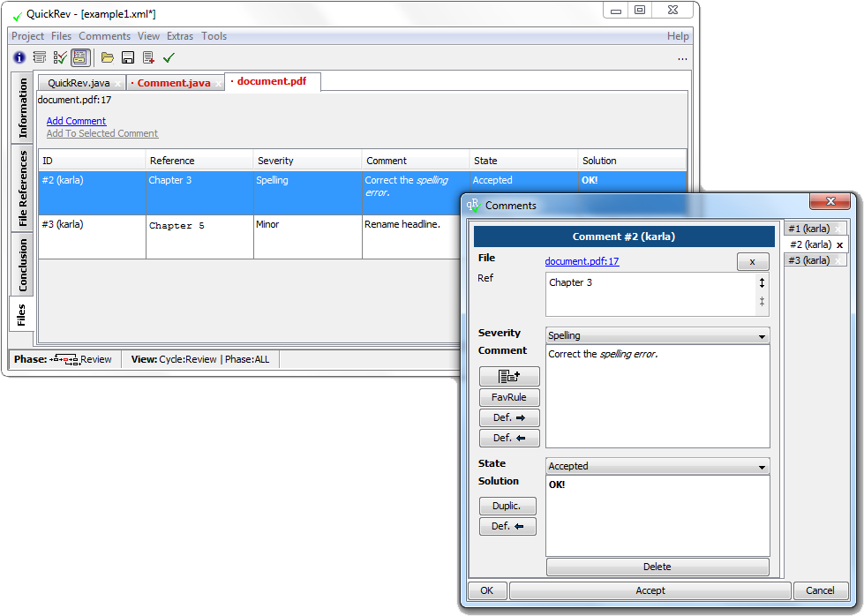864x616 pixels.
Task: Click the highlighted files view toolbar icon
Action: [80, 57]
